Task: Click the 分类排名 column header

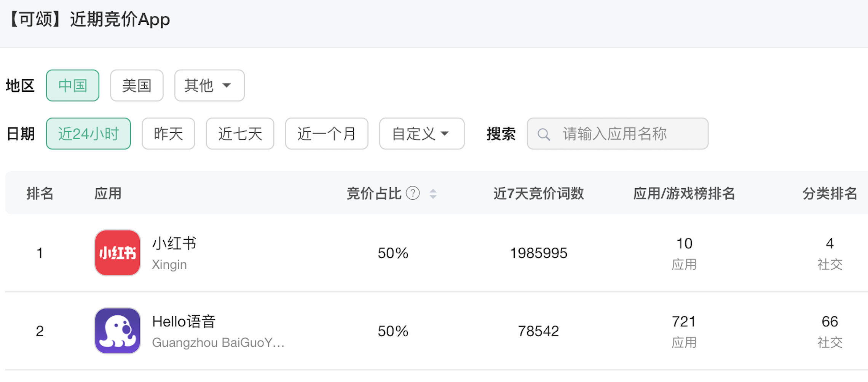Action: [x=830, y=194]
